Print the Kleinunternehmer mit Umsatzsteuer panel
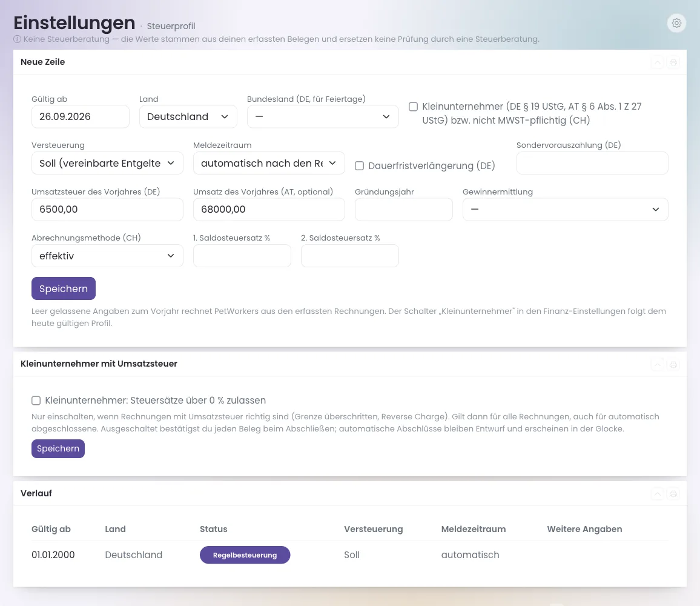Image resolution: width=700 pixels, height=606 pixels. pos(673,364)
